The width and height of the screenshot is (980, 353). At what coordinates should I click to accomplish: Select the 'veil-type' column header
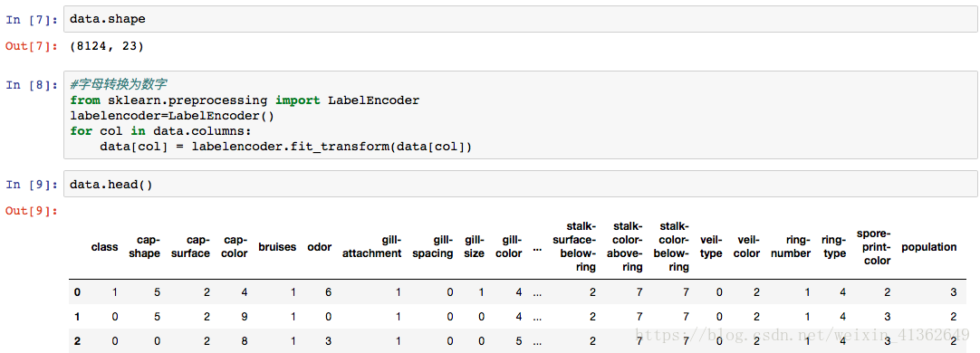coord(711,247)
